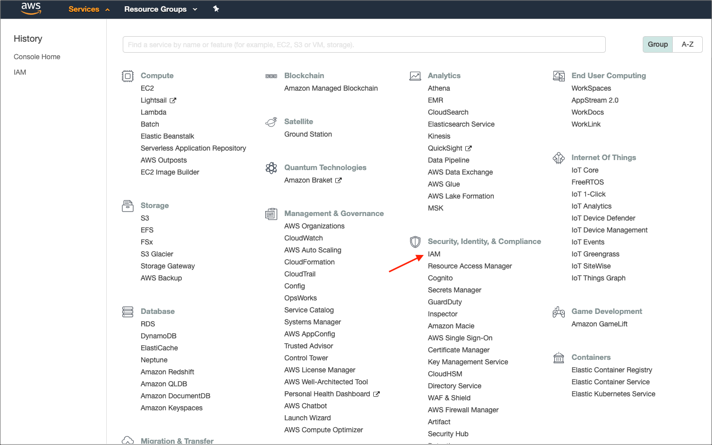The height and width of the screenshot is (445, 712).
Task: Open Amazon Braket external link
Action: [x=312, y=180]
